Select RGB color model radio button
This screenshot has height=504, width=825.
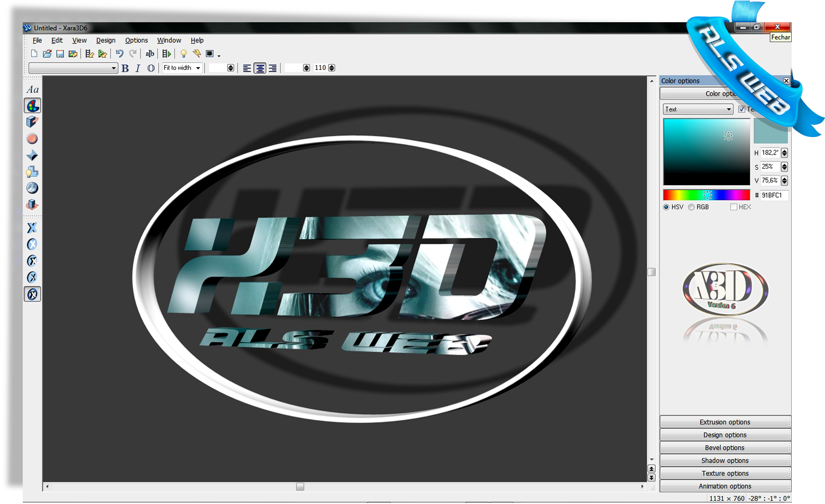pyautogui.click(x=691, y=207)
